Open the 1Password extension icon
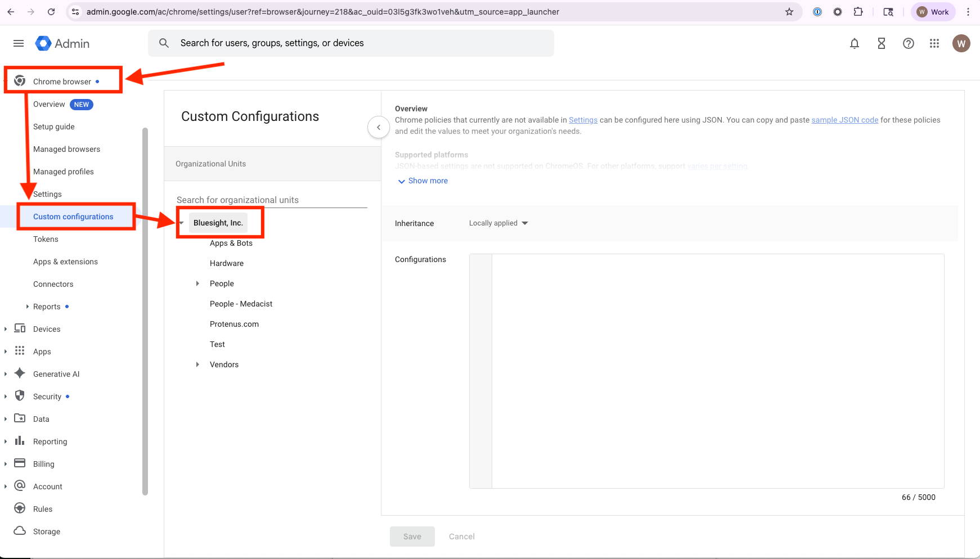The image size is (980, 559). 817,12
